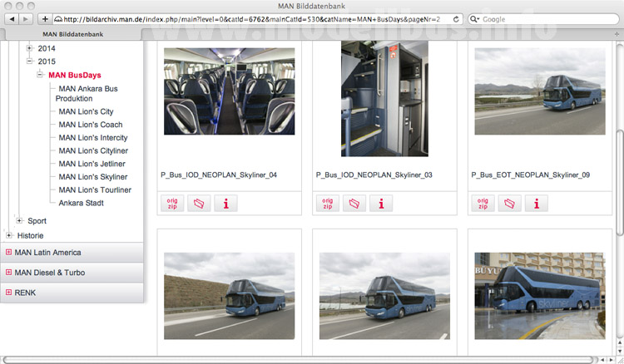
Task: Expand the Sport category node
Action: pos(19,221)
